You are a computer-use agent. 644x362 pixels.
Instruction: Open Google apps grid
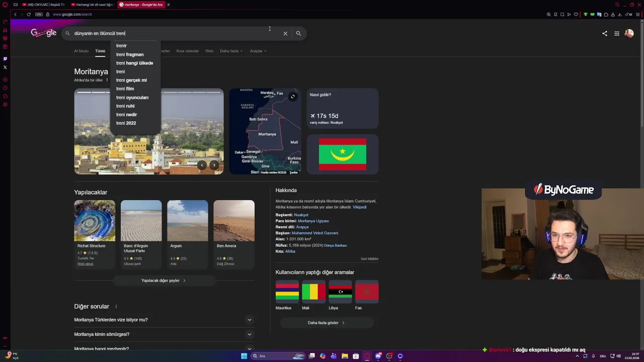coord(617,34)
